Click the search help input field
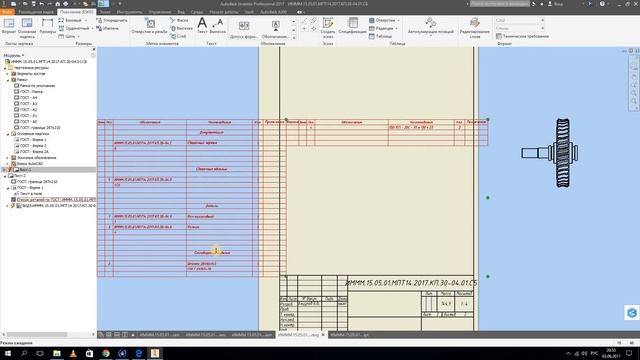Screen dimensions: 640x360 pos(500,4)
